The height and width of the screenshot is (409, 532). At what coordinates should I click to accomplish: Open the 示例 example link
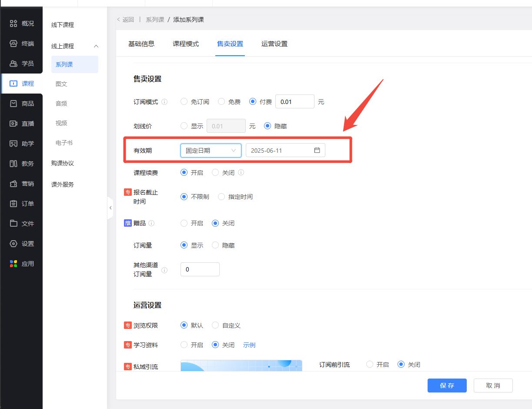(x=249, y=345)
